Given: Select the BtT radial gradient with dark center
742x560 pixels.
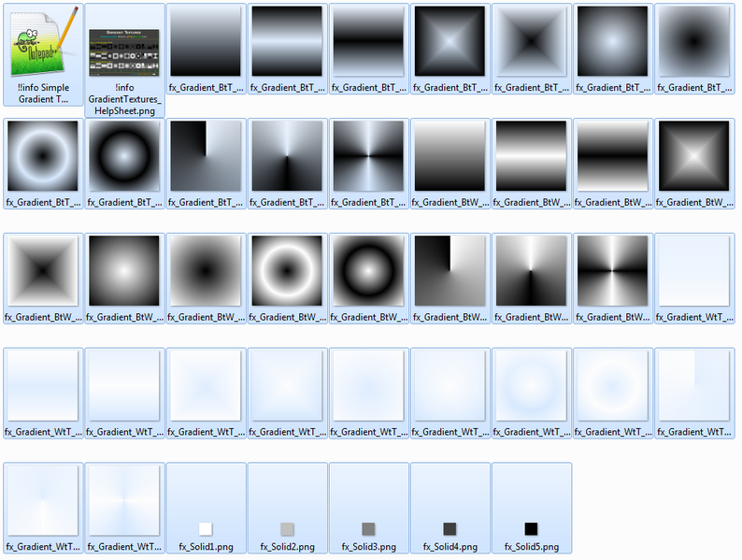Looking at the screenshot, I should click(x=694, y=49).
